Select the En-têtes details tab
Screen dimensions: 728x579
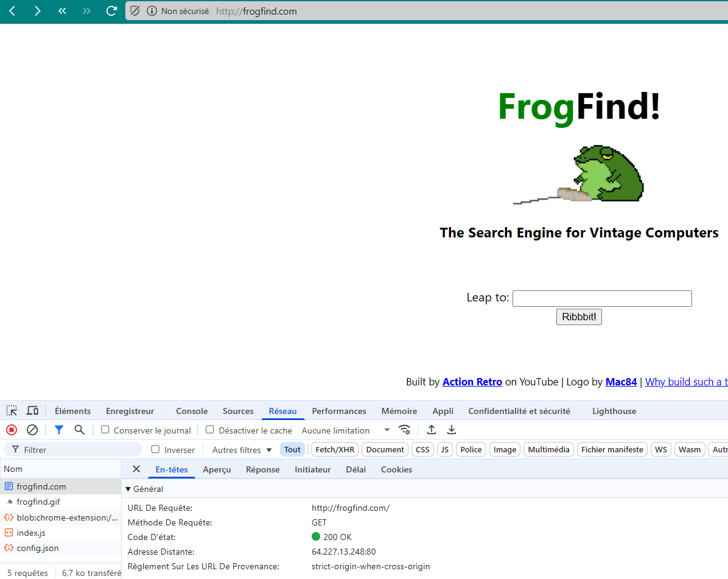(x=172, y=469)
